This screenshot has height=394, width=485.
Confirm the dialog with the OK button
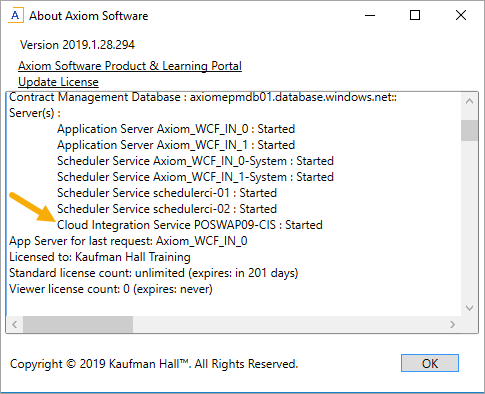click(430, 363)
